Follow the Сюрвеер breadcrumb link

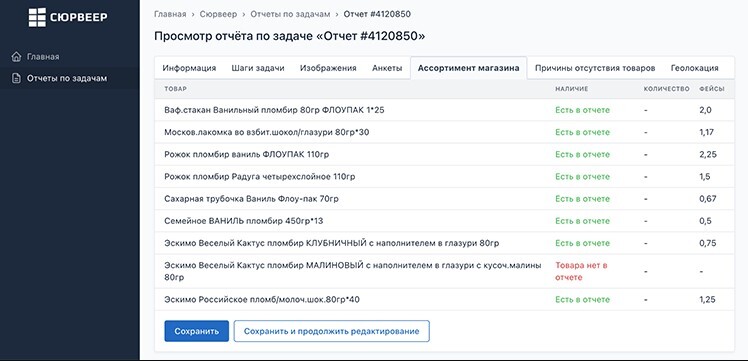pos(218,14)
